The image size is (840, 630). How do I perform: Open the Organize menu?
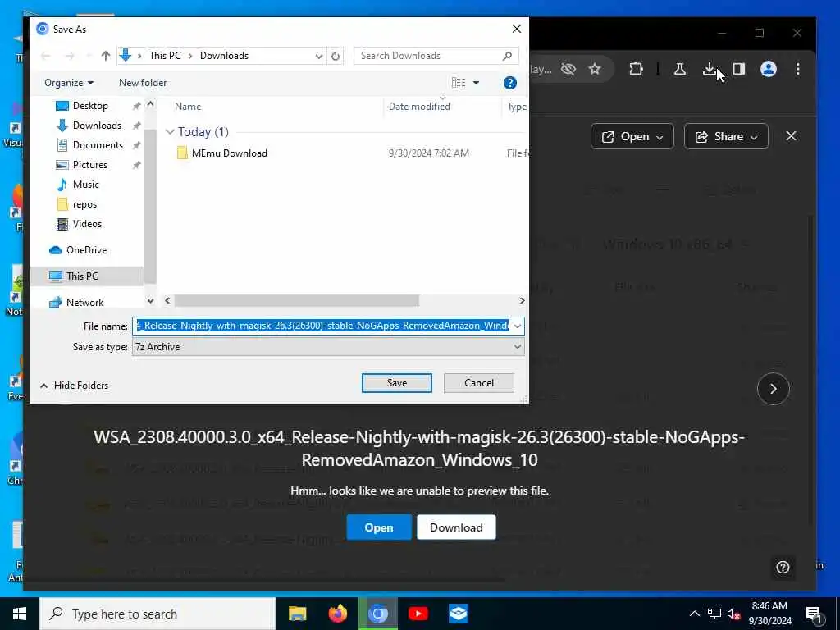69,83
